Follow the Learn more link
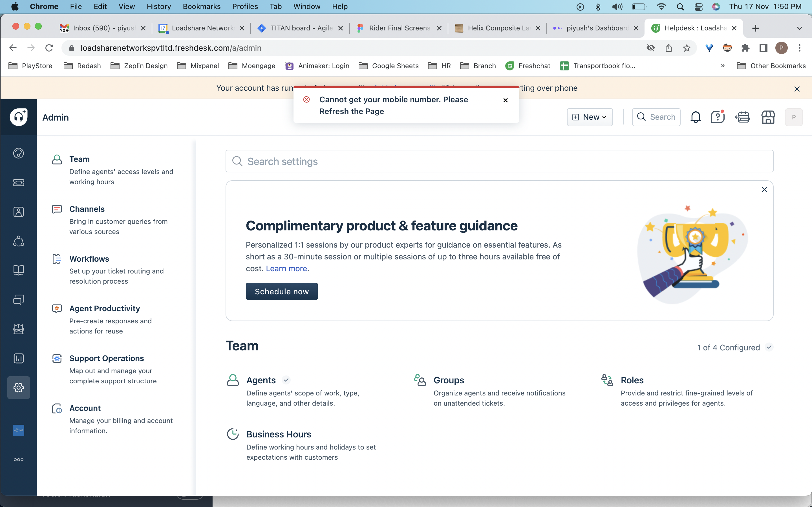Viewport: 812px width, 507px height. click(286, 269)
